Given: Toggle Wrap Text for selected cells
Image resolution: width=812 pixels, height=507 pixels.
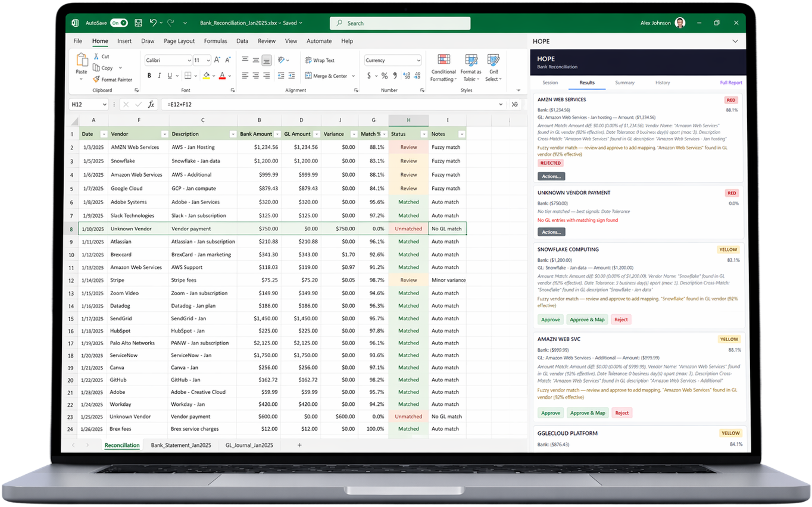Looking at the screenshot, I should tap(320, 60).
